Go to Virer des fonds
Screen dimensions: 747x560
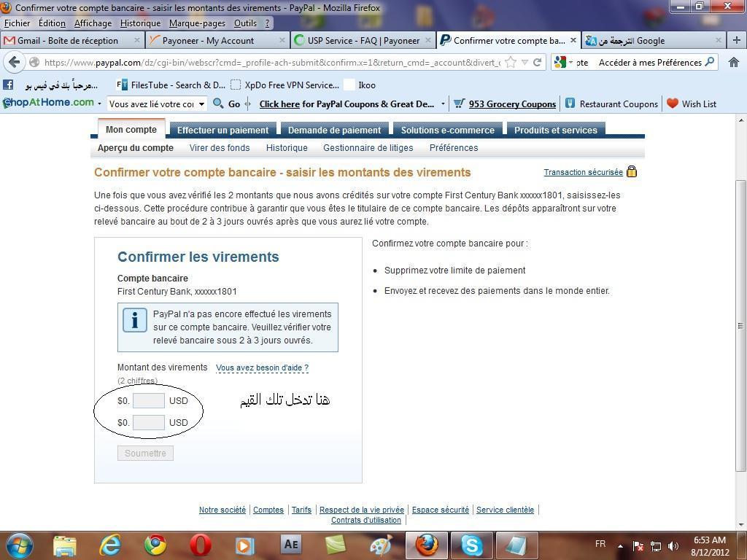pos(220,147)
